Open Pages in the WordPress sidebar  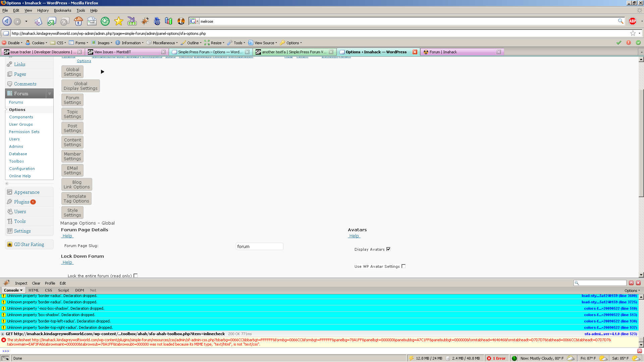(x=20, y=74)
